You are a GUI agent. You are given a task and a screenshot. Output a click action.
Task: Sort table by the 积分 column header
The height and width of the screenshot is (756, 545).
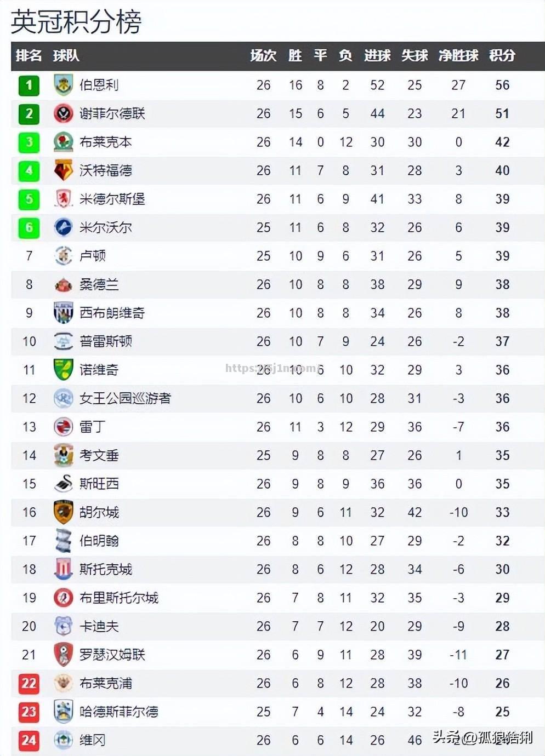pos(502,55)
